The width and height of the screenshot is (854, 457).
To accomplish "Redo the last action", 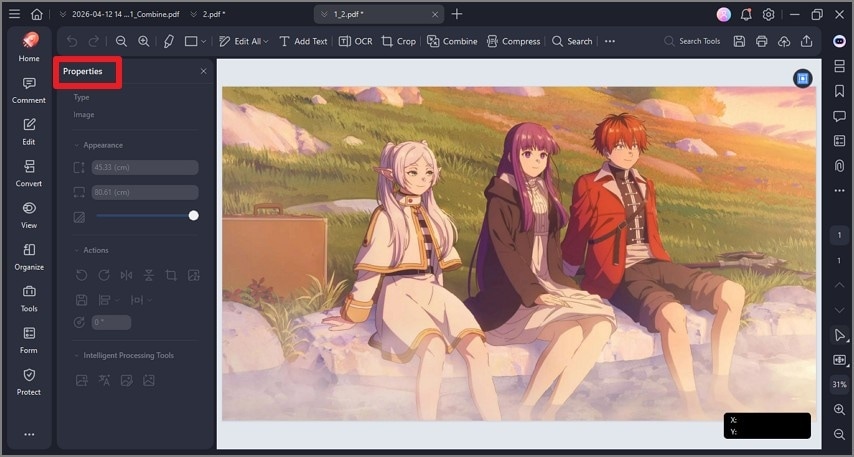I will (94, 41).
